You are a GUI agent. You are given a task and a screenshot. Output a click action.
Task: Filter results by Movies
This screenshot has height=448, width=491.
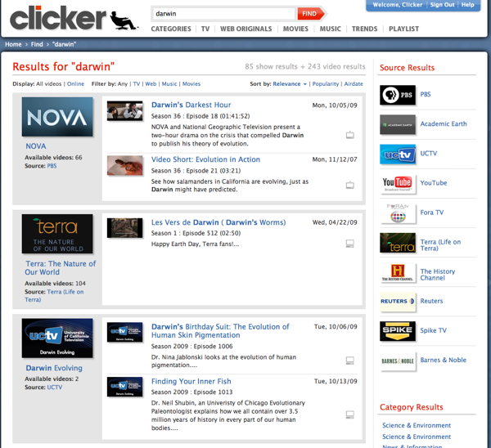pos(191,84)
